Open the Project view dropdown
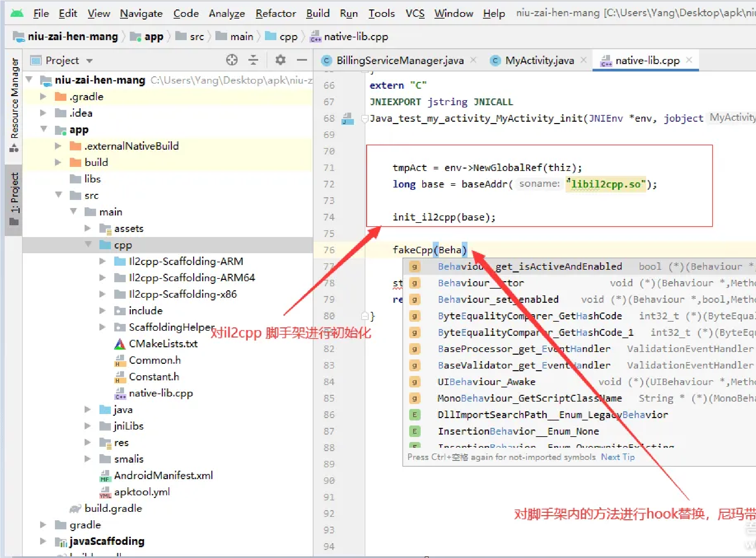This screenshot has height=558, width=756. tap(89, 61)
